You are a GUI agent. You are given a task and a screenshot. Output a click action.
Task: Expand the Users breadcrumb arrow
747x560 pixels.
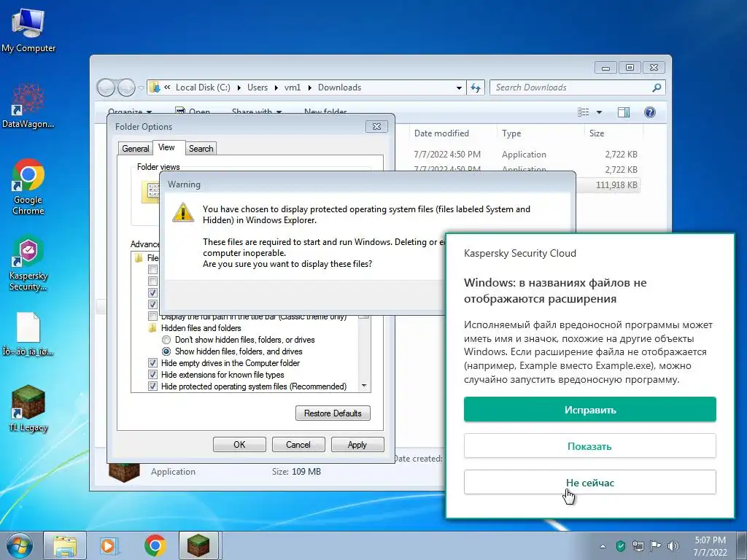point(276,87)
